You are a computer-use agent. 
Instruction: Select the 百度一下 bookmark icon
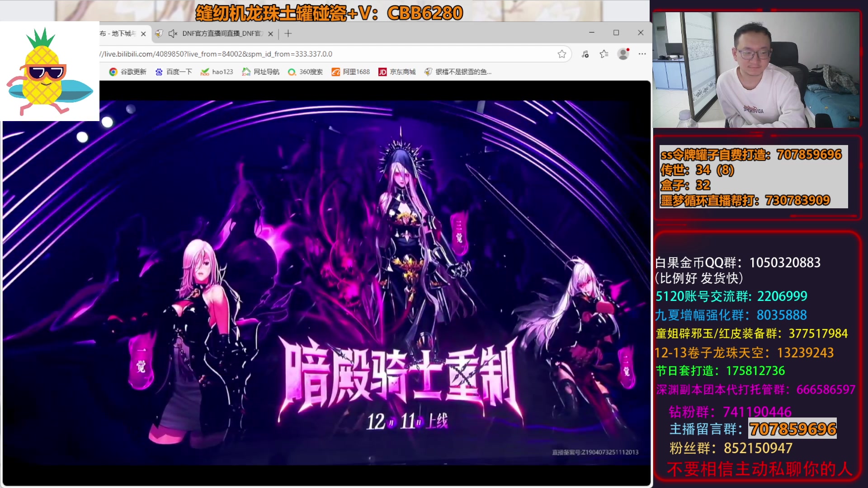click(x=159, y=71)
